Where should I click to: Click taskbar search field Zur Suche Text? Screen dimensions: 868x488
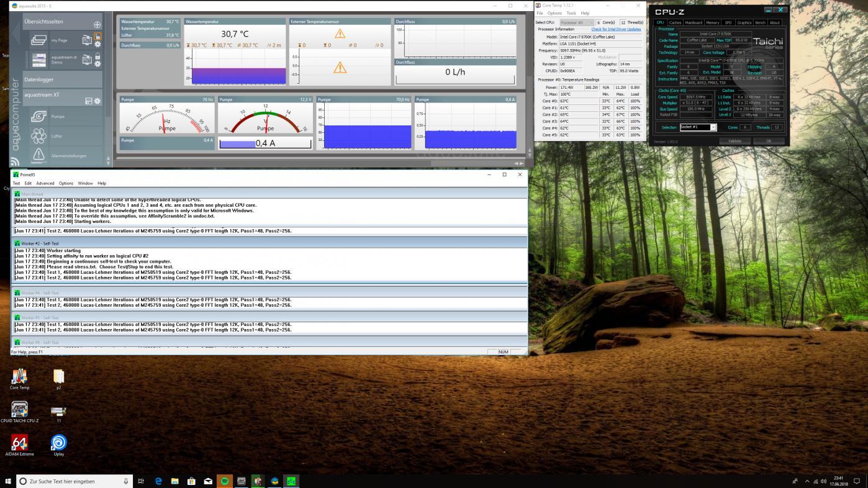point(75,481)
